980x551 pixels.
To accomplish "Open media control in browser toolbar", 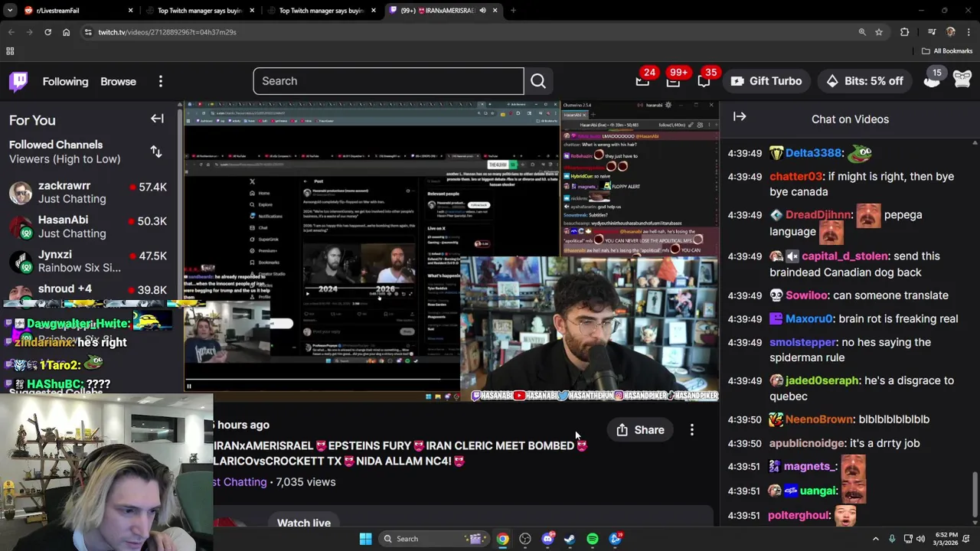I will [x=931, y=32].
